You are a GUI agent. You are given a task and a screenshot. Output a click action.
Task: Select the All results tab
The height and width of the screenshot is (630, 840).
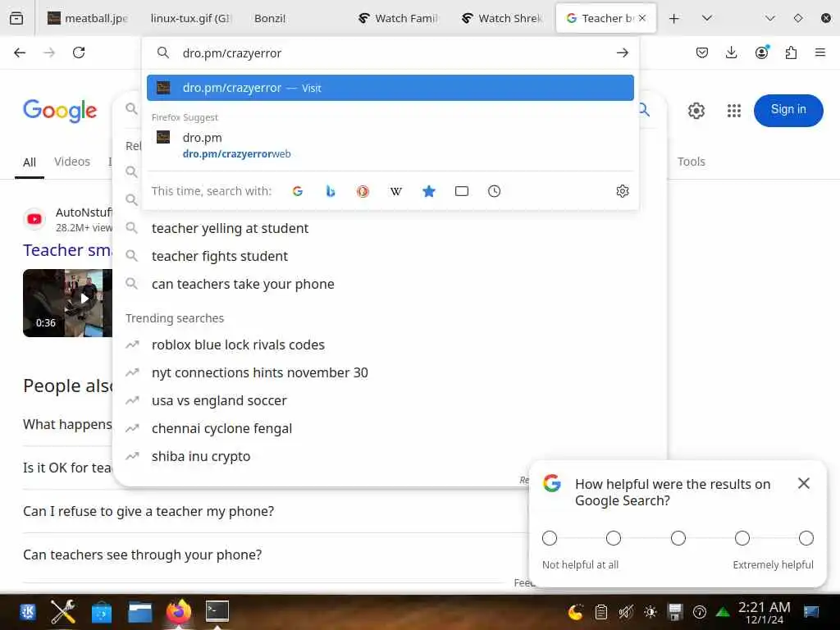30,162
